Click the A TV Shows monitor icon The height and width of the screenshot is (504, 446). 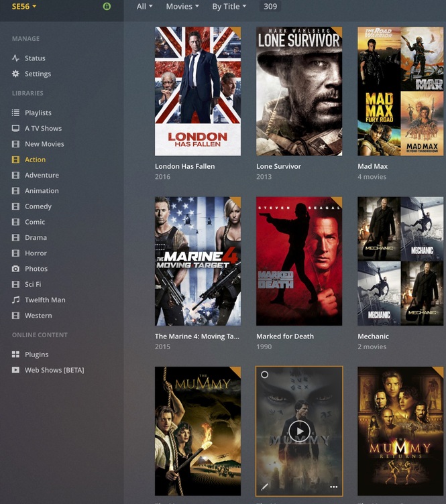coord(15,128)
